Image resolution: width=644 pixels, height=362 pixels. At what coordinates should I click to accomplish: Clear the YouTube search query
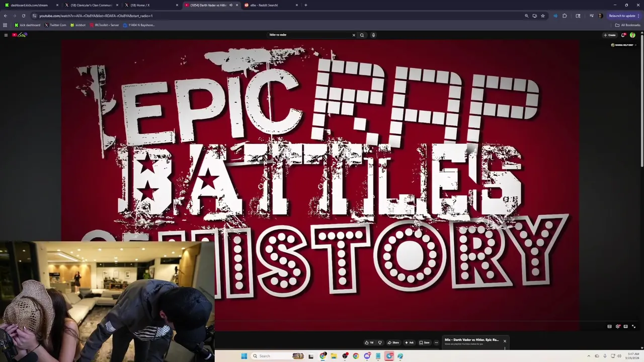click(x=354, y=35)
